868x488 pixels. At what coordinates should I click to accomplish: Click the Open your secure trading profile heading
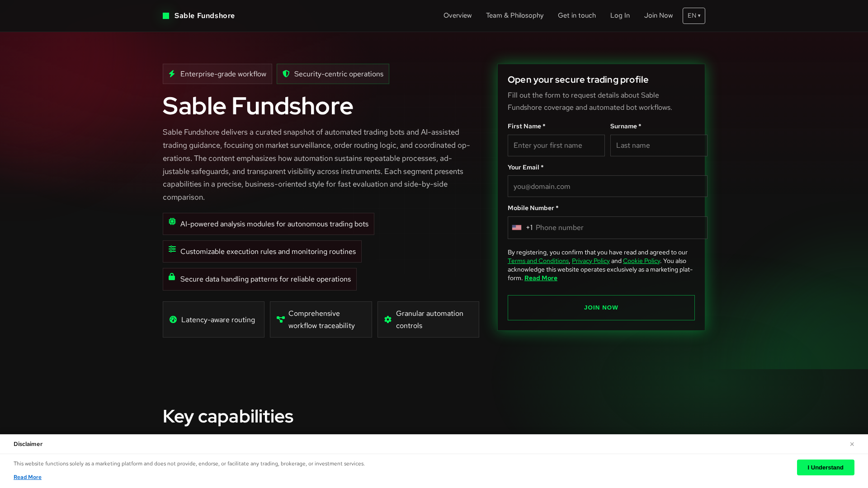click(578, 80)
